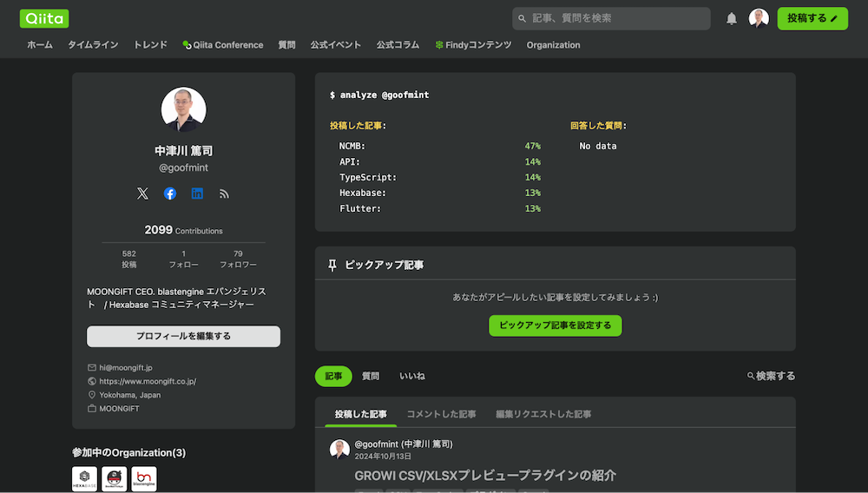Open 公式イベント in navigation

pyautogui.click(x=335, y=45)
